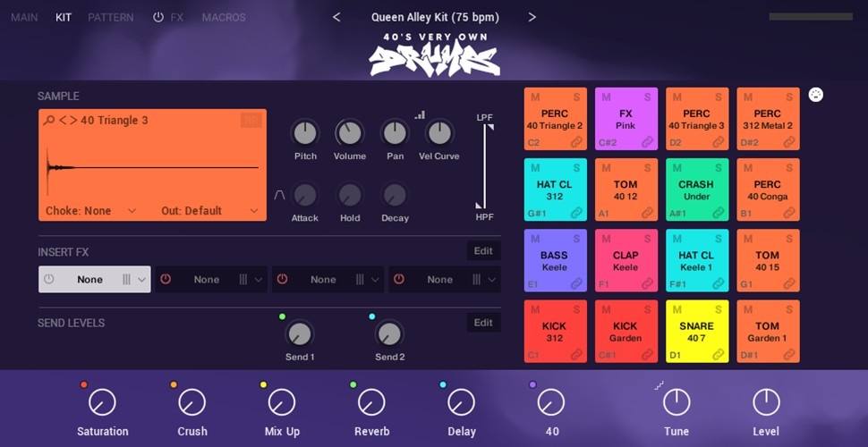Enable power on second Insert FX slot
Screen dimensions: 868x447
[x=165, y=280]
